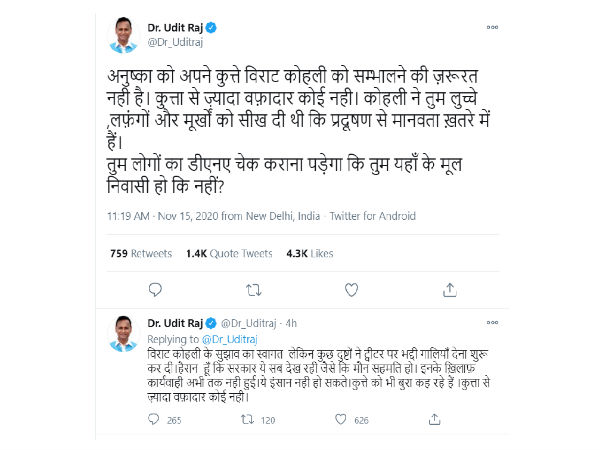Like the main tweet
This screenshot has height=450, width=600.
pos(351,289)
